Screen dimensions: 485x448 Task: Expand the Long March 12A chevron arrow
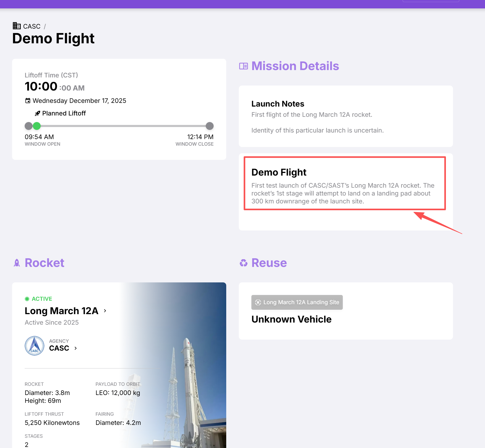pyautogui.click(x=105, y=311)
